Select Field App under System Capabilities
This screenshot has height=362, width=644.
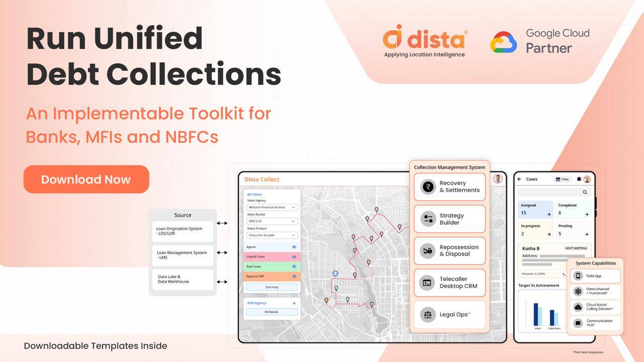click(596, 276)
